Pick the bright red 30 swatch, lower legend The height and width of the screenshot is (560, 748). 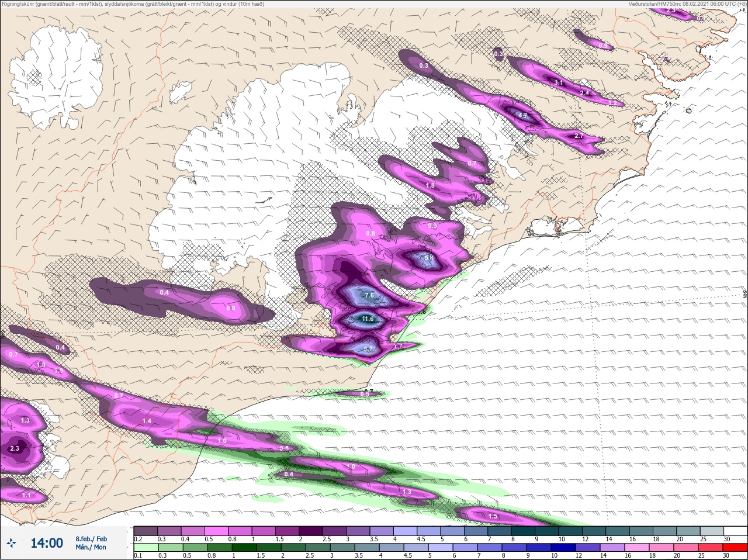pos(736,547)
